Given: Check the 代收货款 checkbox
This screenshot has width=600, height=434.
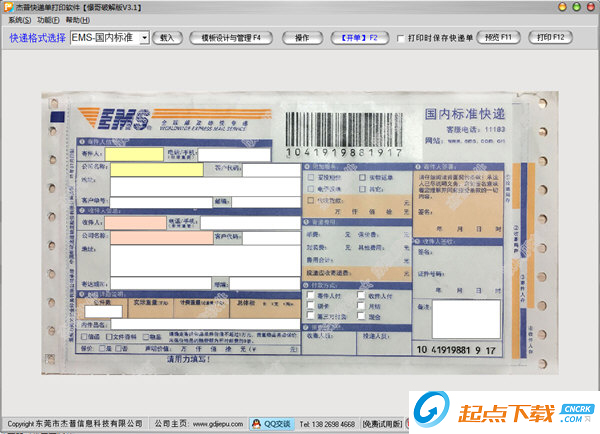Looking at the screenshot, I should coord(311,200).
